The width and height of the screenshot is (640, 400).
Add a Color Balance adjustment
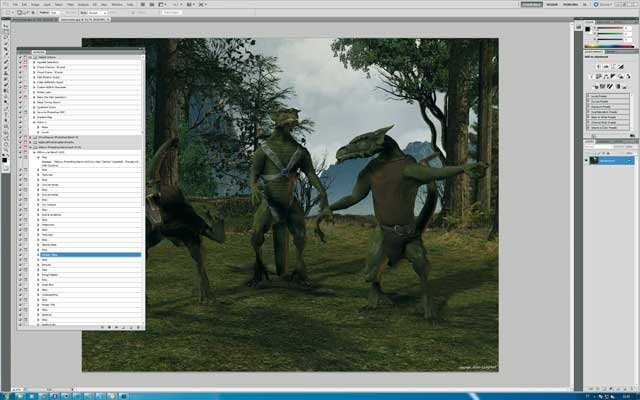(605, 77)
